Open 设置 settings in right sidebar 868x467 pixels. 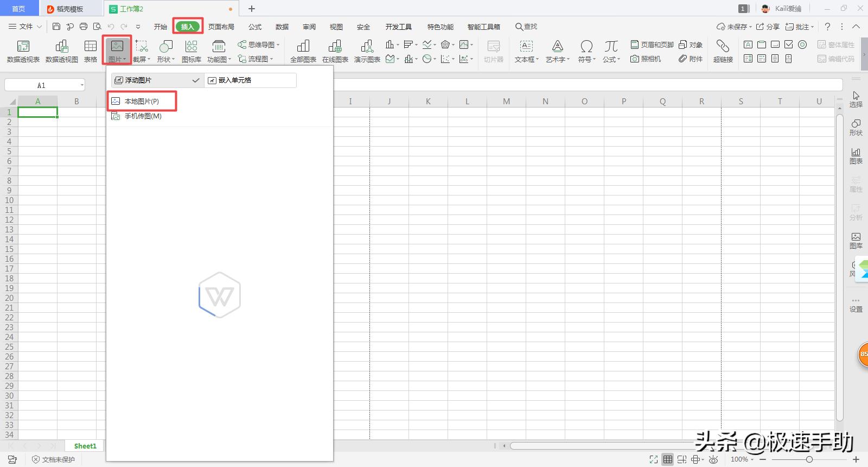click(856, 305)
